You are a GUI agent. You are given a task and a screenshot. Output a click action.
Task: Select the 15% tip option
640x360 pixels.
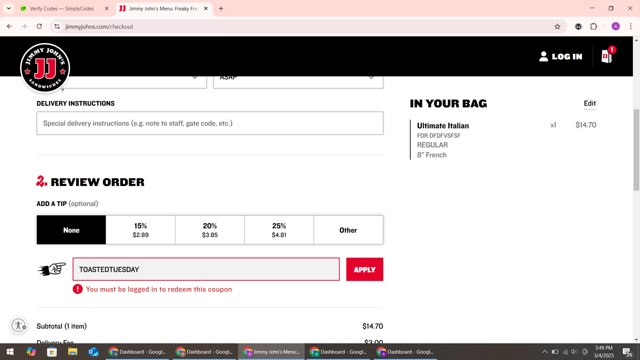140,230
